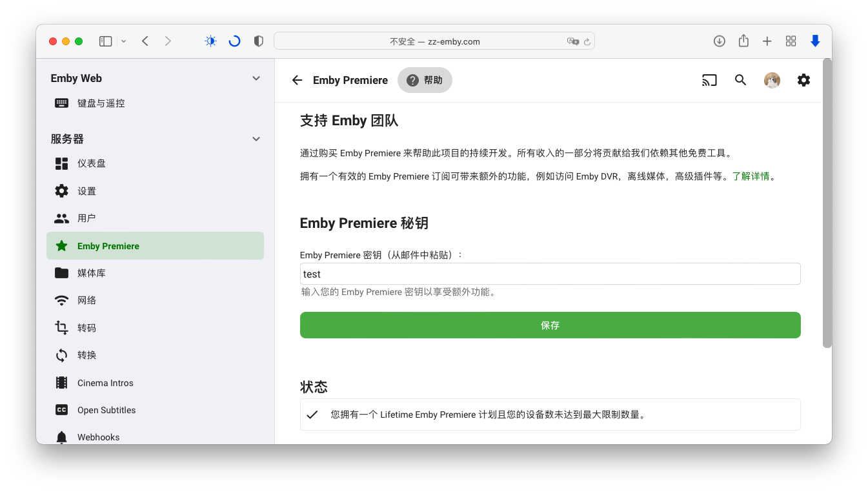868x492 pixels.
Task: Go forward with Safari's forward button
Action: pyautogui.click(x=168, y=41)
